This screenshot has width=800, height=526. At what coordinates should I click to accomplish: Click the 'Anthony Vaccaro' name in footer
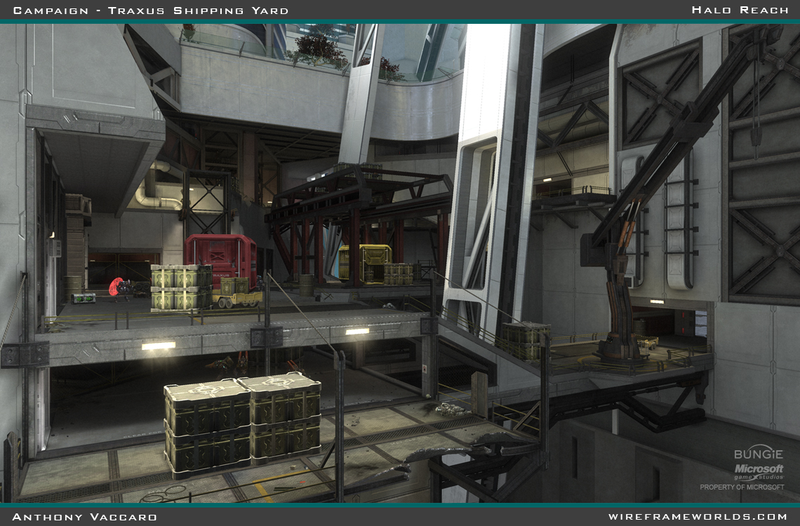(84, 517)
